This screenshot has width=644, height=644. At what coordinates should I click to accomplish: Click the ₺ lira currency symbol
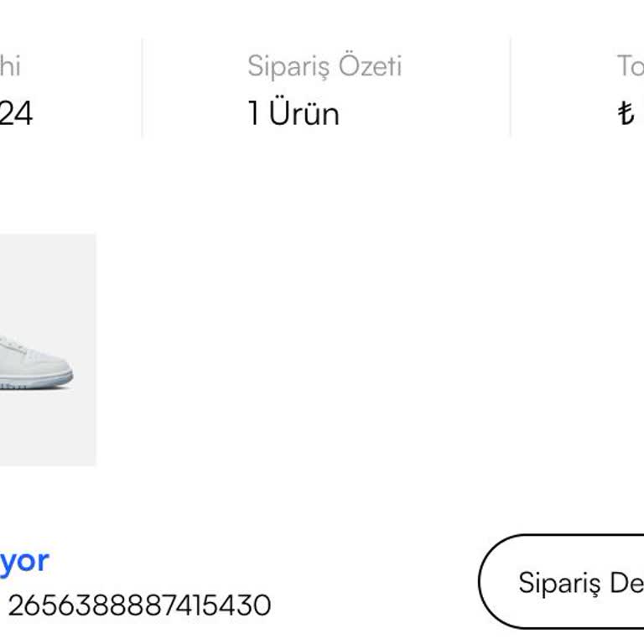[x=626, y=113]
